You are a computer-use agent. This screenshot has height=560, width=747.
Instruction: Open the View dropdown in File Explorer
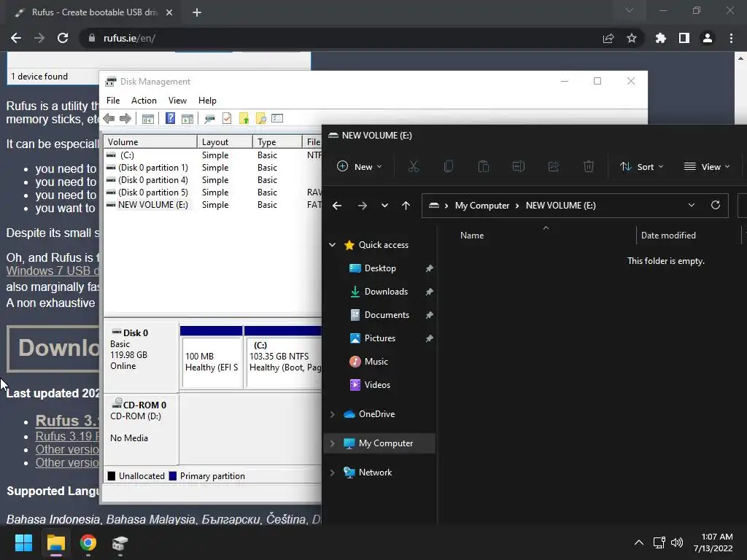pos(707,166)
